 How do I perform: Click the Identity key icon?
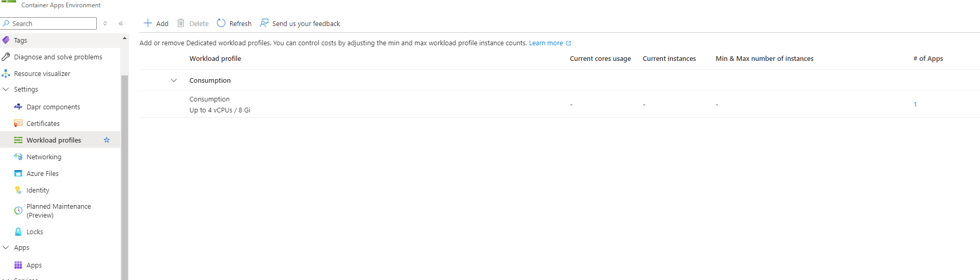pyautogui.click(x=18, y=190)
